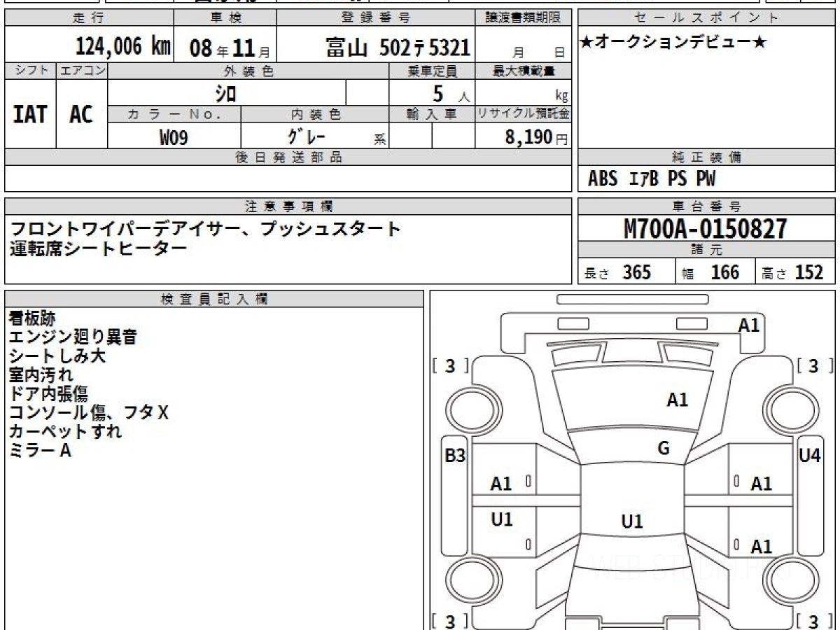Screen dimensions: 840x630
Task: Select registration number 富山 502テ5321
Action: 397,48
